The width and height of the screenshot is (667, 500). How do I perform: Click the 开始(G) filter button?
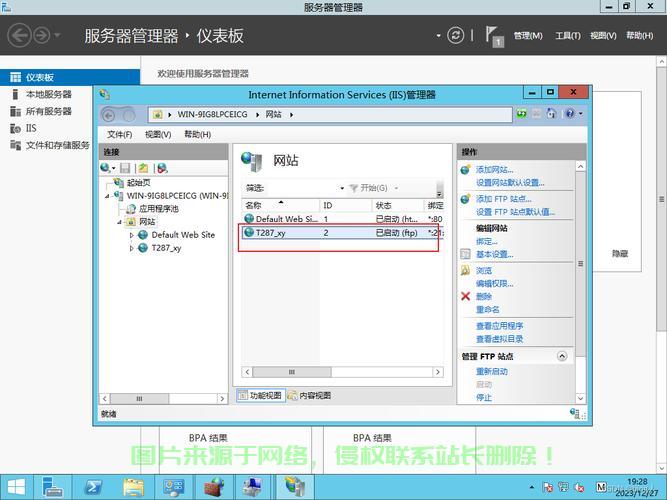click(368, 188)
